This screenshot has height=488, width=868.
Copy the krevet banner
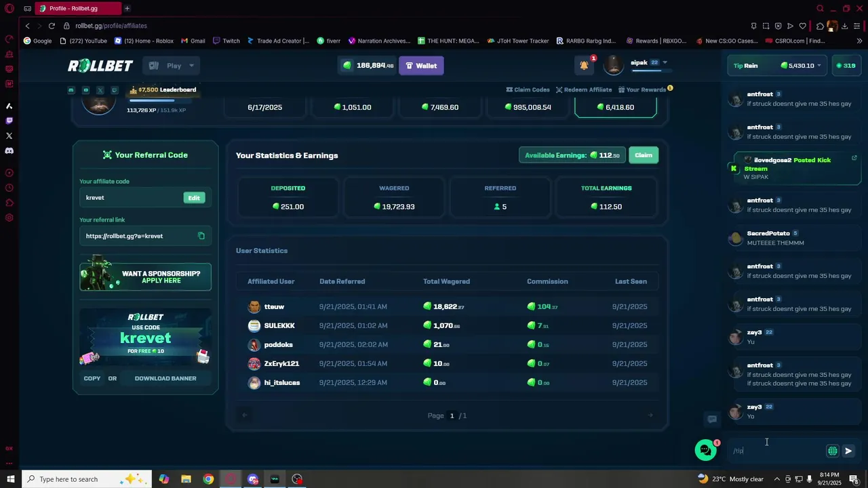tap(92, 378)
